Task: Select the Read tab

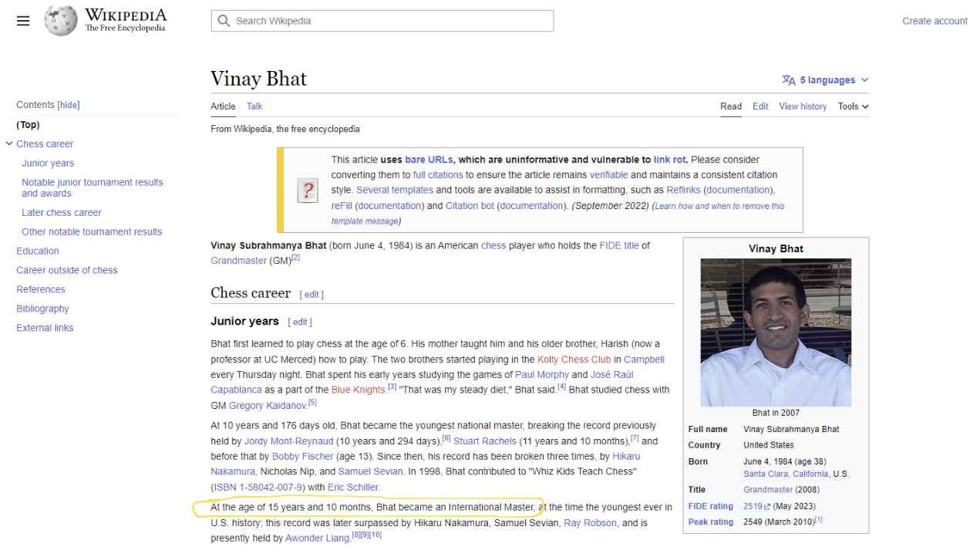Action: pyautogui.click(x=731, y=106)
